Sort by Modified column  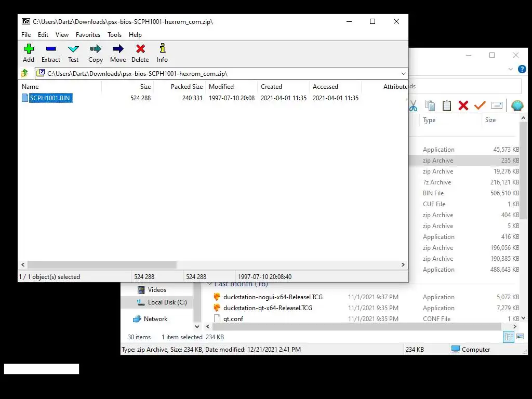pos(232,87)
